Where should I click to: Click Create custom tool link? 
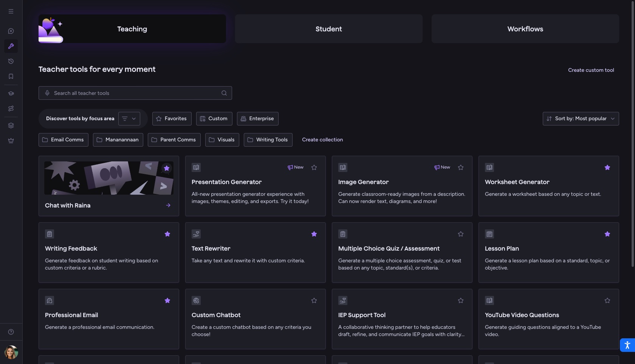pos(591,70)
